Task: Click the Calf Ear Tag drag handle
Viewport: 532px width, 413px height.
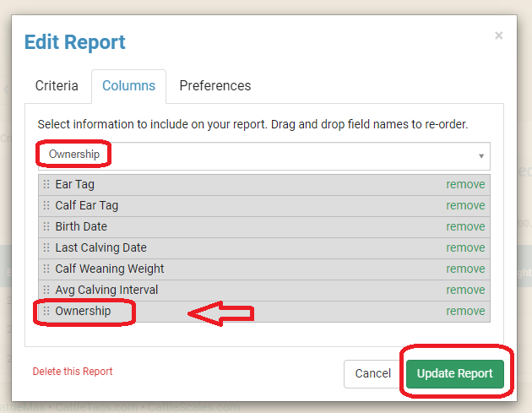Action: click(x=46, y=205)
